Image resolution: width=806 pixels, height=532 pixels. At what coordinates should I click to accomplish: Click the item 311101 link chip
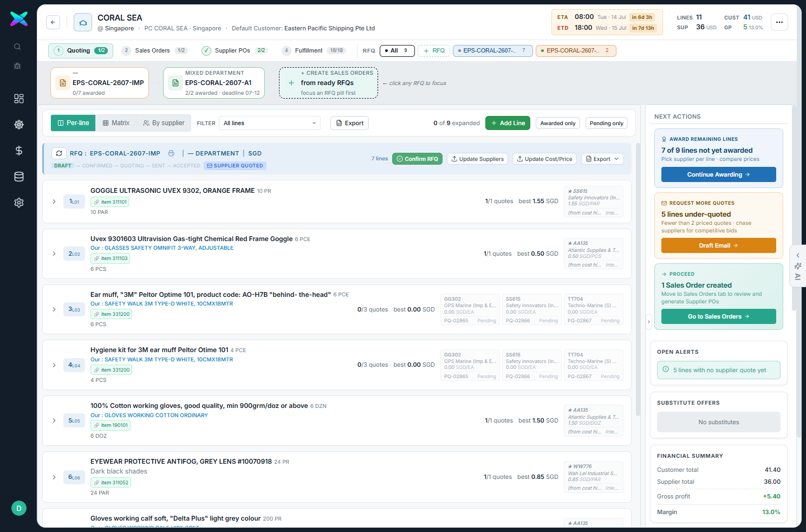coord(110,202)
